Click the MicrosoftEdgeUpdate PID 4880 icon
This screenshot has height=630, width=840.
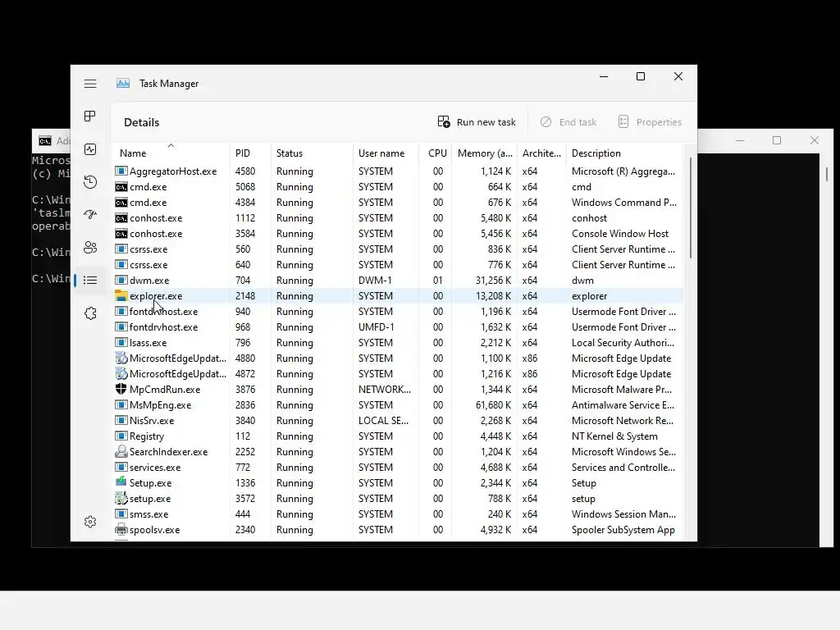tap(121, 358)
